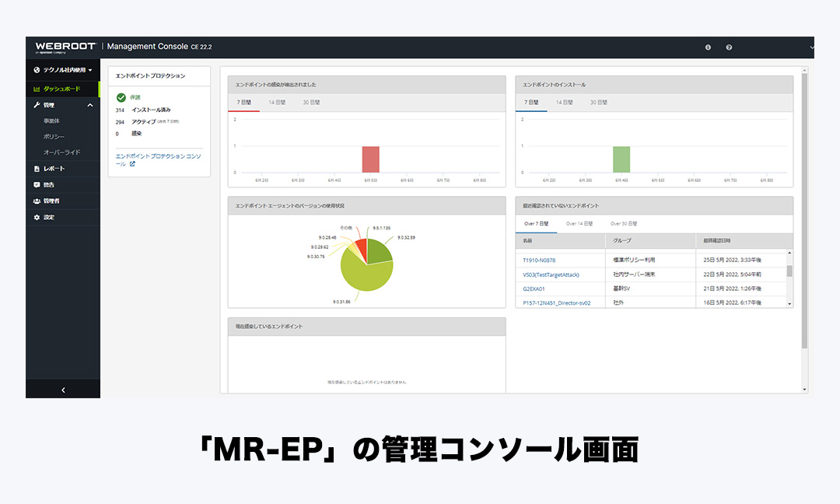Click the レポート document icon in sidebar
840x504 pixels.
coord(37,169)
